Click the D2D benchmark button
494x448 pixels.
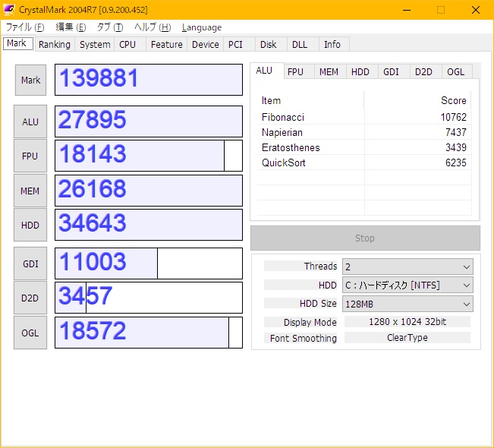[30, 298]
